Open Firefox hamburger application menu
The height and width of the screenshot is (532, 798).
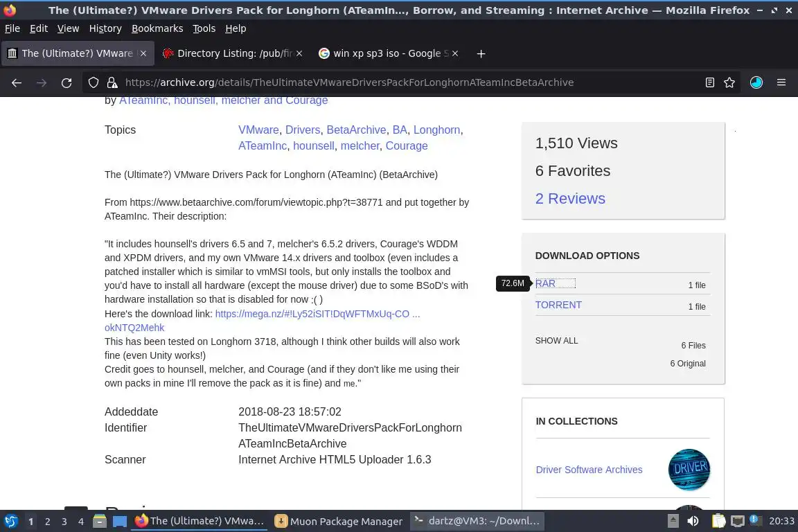point(781,82)
